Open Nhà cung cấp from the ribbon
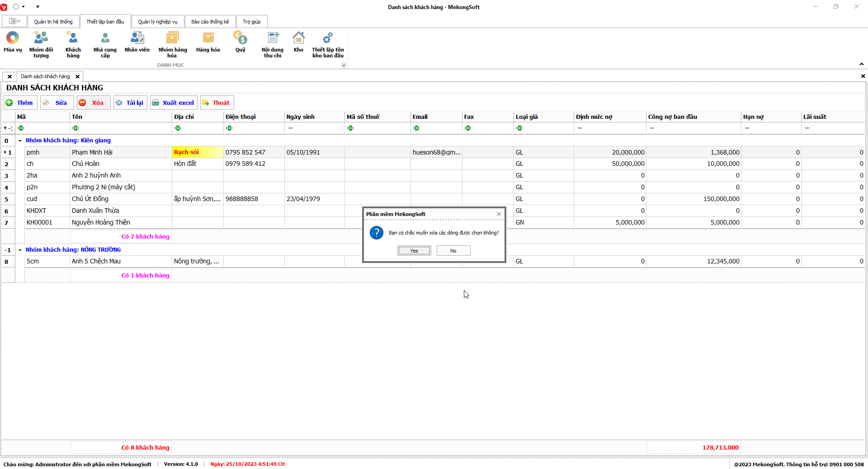This screenshot has width=868, height=469. pos(105,38)
